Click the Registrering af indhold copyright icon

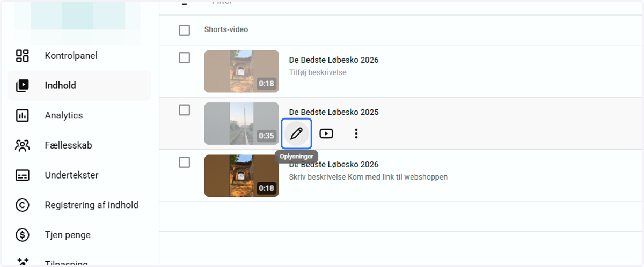click(x=23, y=205)
